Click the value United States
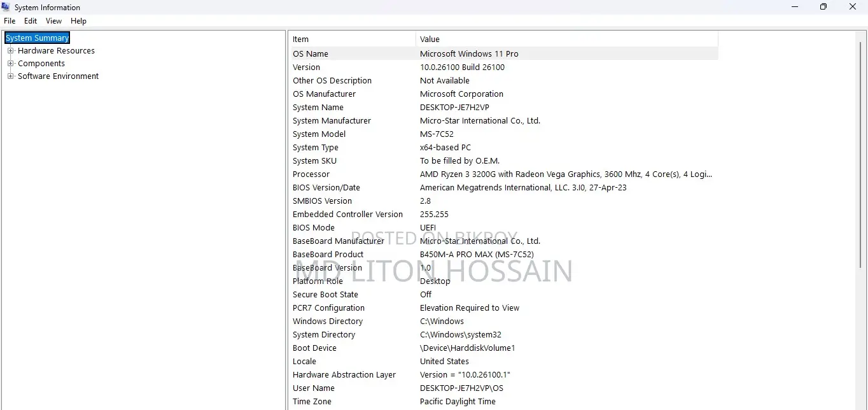Image resolution: width=868 pixels, height=410 pixels. 444,362
